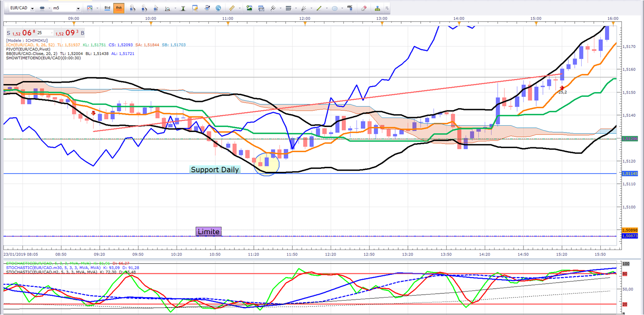Select the fan lines drawing tool

304,8
